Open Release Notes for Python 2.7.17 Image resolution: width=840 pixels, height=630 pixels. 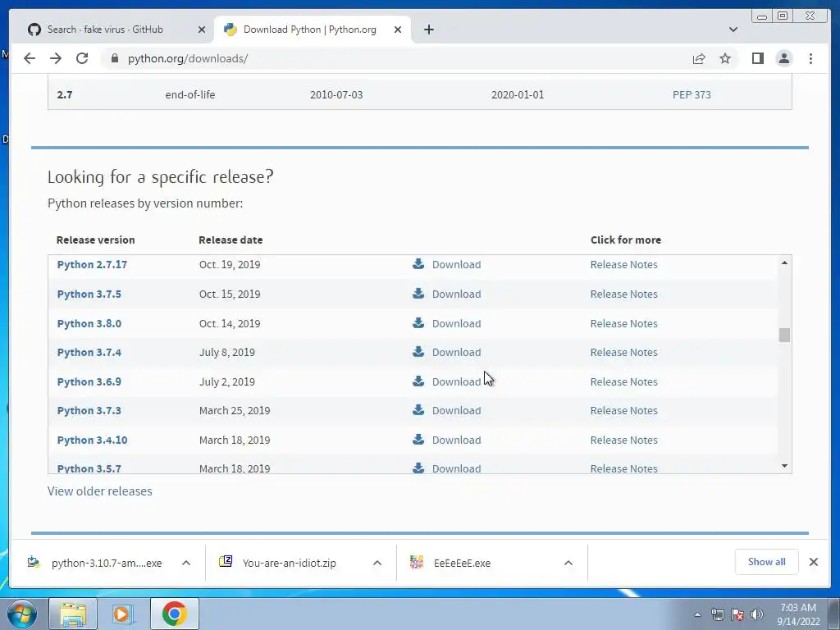[x=623, y=264]
